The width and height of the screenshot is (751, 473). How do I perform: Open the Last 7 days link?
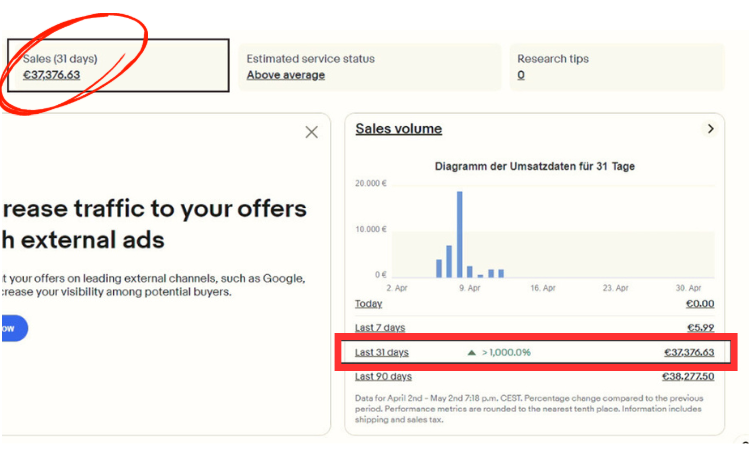pos(378,328)
